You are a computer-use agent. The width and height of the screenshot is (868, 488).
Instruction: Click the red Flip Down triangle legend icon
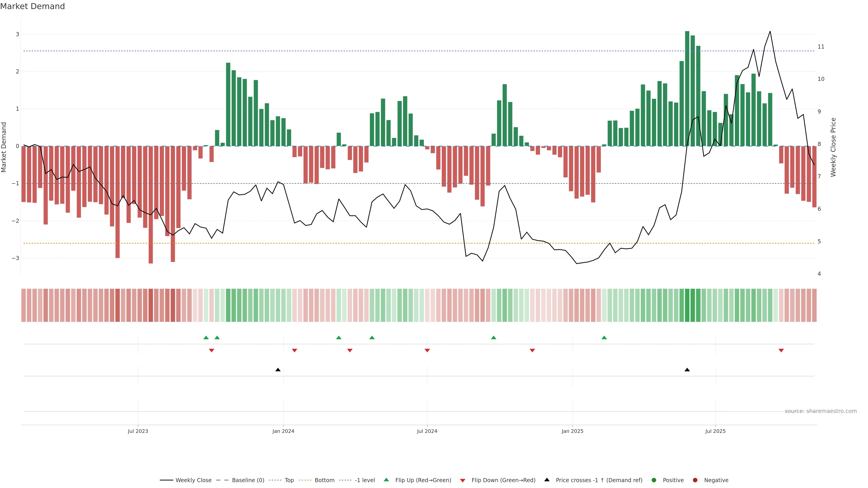pos(463,480)
